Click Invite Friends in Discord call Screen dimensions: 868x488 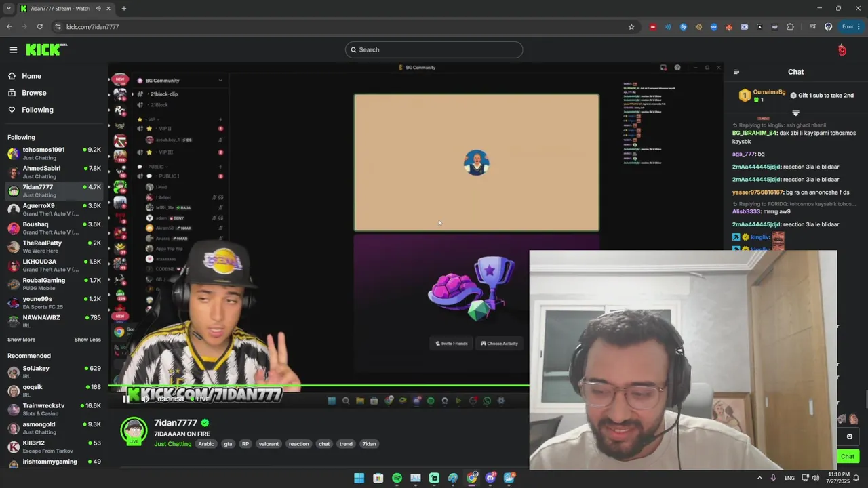click(452, 344)
